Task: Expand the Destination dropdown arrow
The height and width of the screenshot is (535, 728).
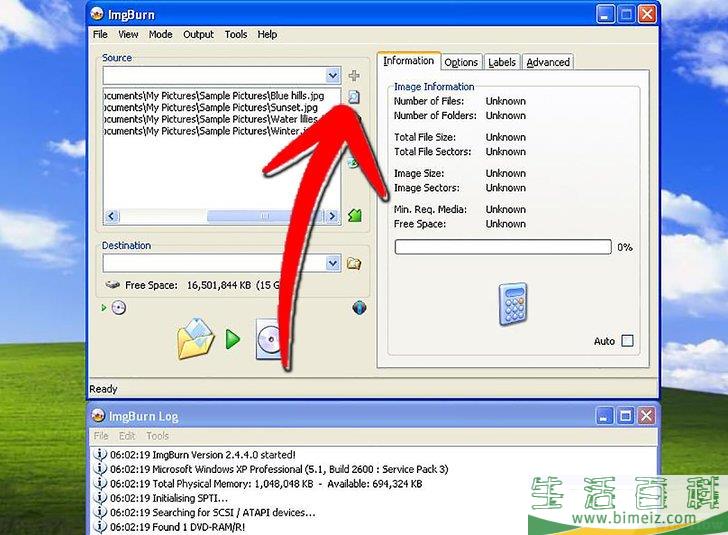Action: 332,263
